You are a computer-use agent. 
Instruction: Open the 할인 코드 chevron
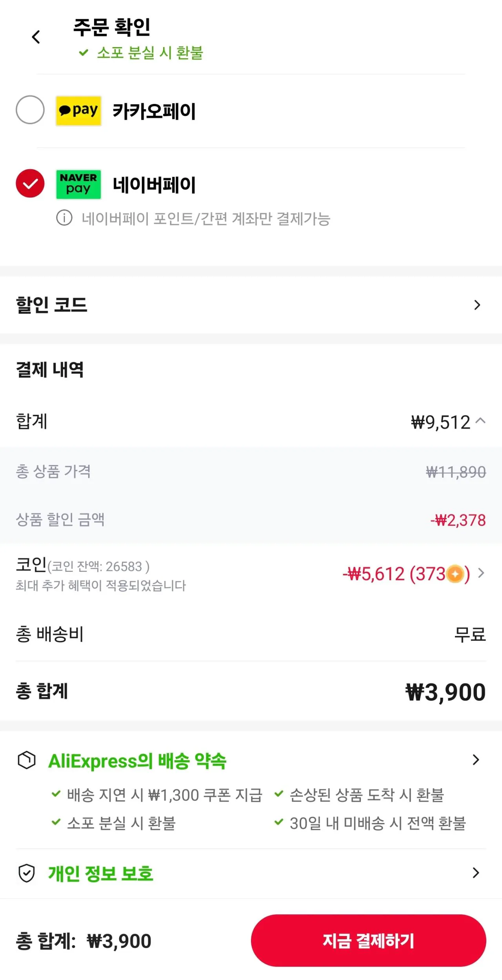[x=477, y=305]
